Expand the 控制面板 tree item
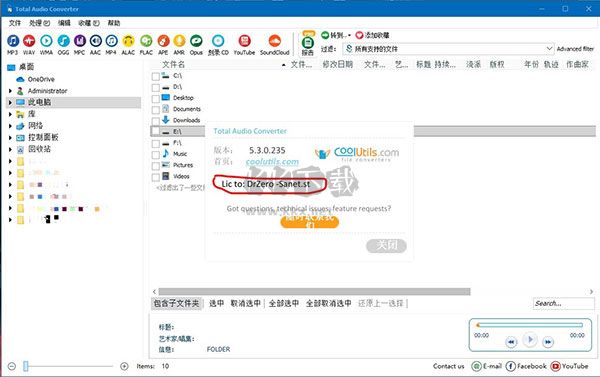The height and width of the screenshot is (377, 600). (x=10, y=138)
